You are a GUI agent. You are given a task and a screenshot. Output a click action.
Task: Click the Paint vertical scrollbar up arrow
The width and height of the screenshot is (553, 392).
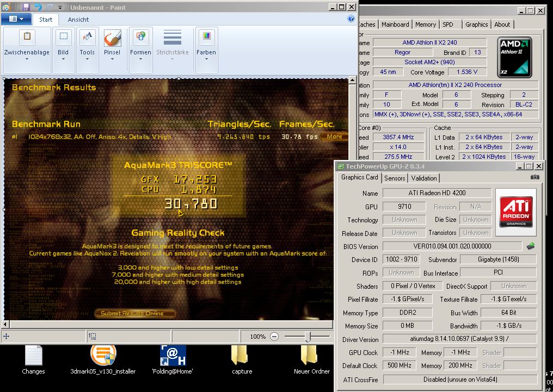pyautogui.click(x=352, y=80)
